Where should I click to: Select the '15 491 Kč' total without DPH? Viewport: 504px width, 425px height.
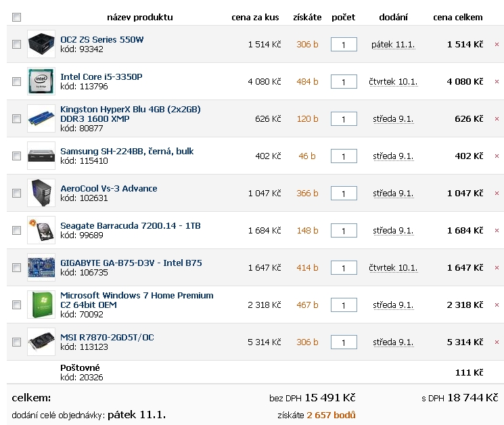pyautogui.click(x=329, y=398)
